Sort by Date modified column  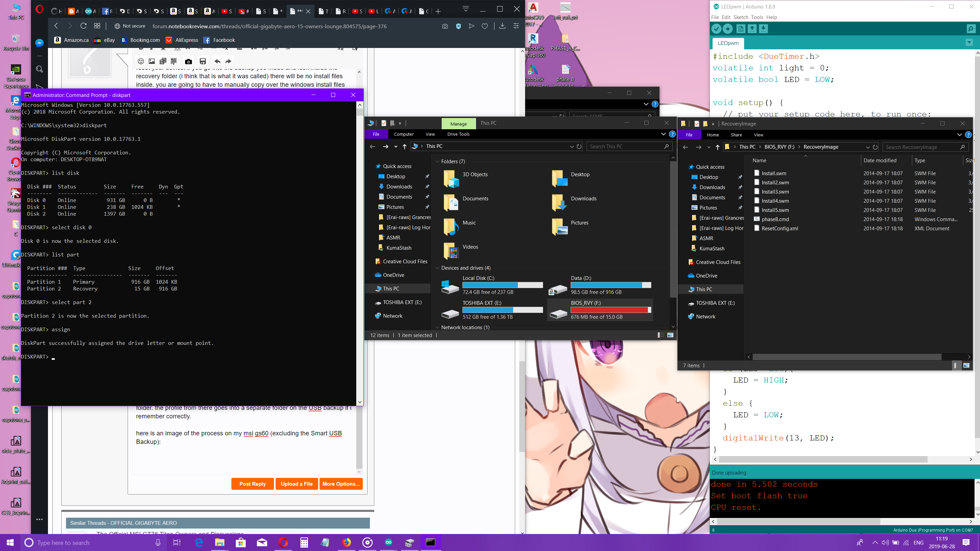[x=880, y=161]
